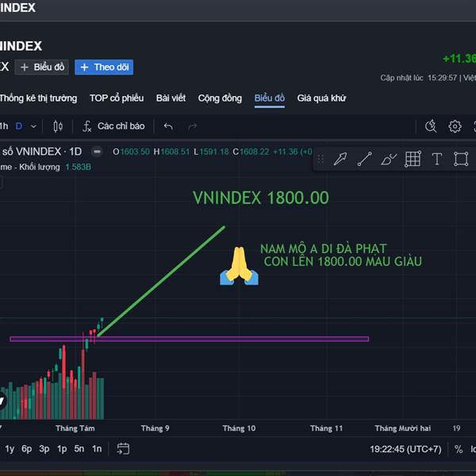
Task: Grab the drawing toolbar drag handle
Action: (321, 159)
